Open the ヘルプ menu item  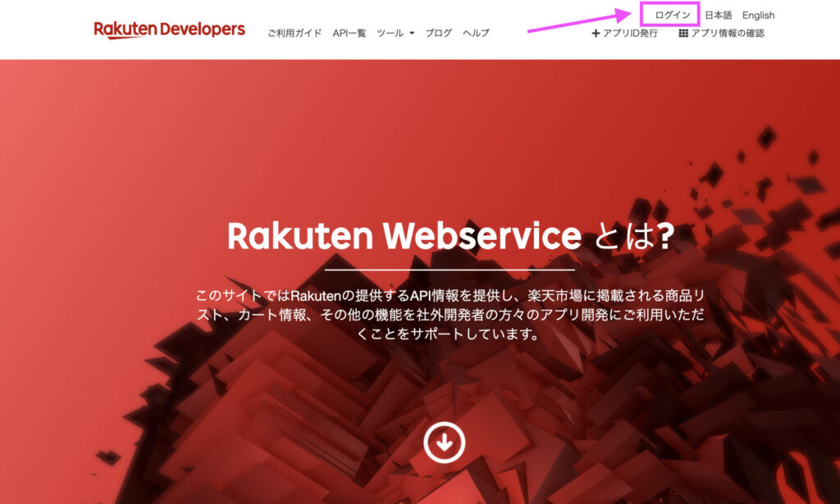click(477, 33)
